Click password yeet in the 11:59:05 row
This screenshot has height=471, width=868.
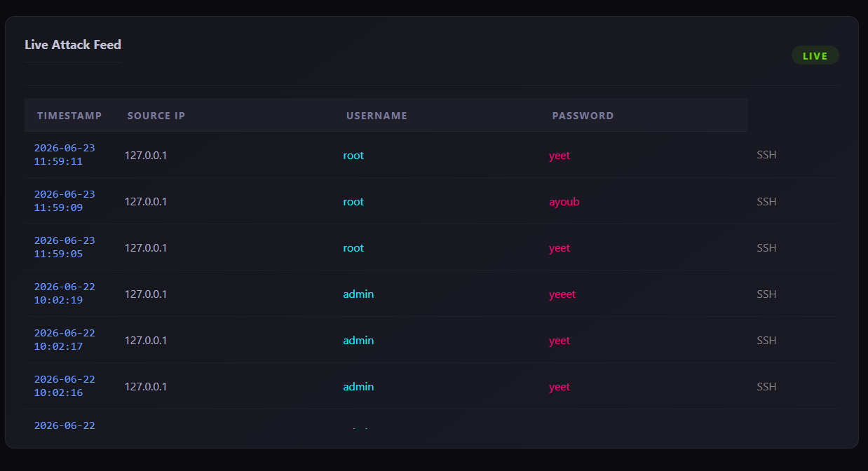click(560, 248)
